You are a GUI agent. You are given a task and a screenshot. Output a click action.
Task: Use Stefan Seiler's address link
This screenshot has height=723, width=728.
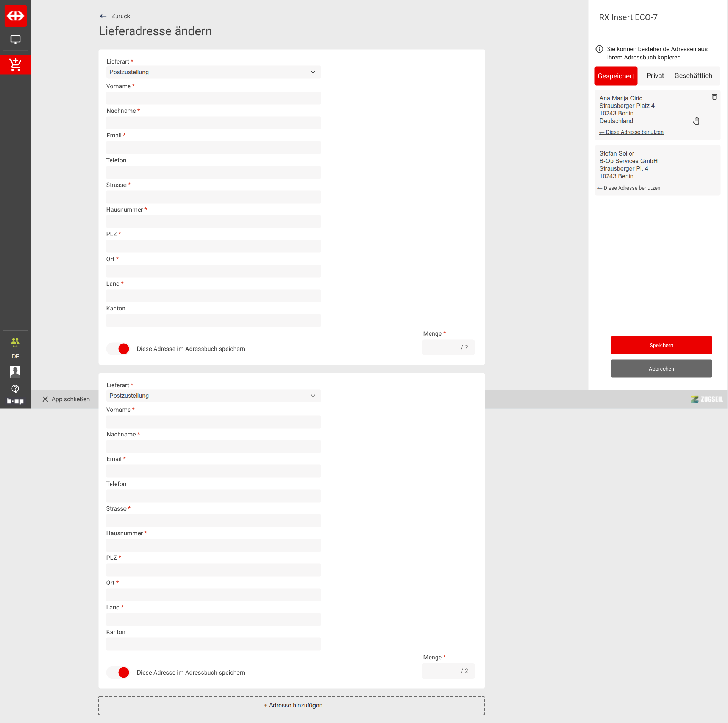point(629,188)
